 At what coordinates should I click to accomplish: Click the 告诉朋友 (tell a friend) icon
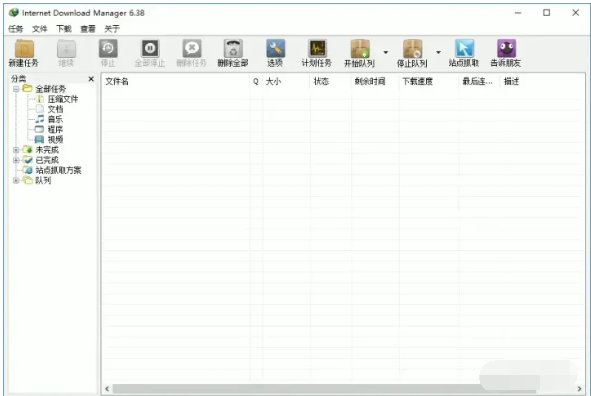506,49
